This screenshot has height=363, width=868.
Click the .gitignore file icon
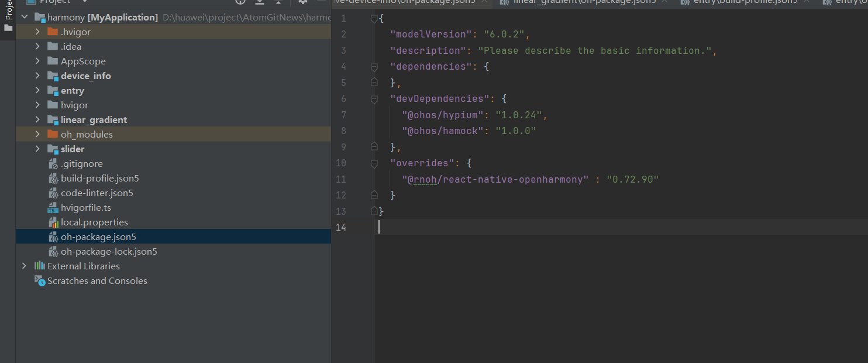click(53, 164)
